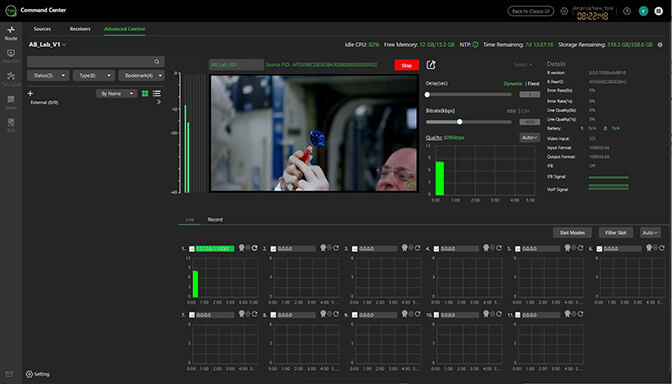Refresh slot 4 with circular arrow
Screen dimensions: 672x384
[499, 248]
